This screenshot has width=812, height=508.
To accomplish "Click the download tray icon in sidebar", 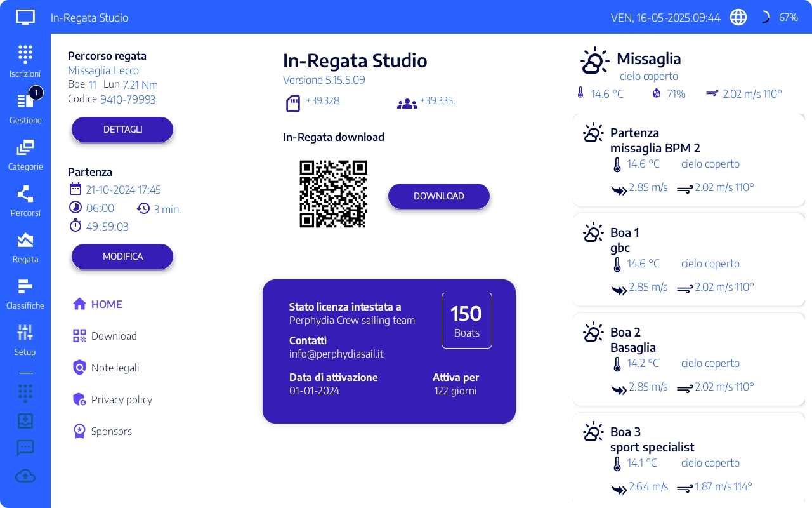I will pos(25,421).
